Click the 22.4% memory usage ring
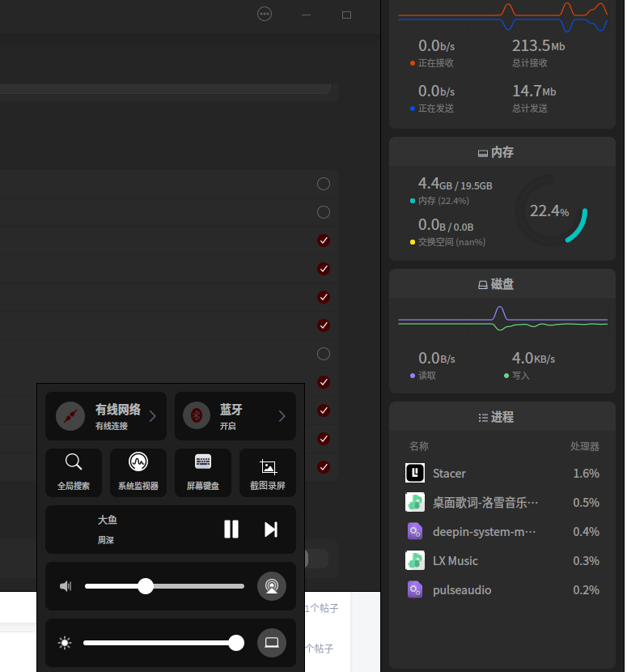Screen dimensions: 627x672 point(550,211)
